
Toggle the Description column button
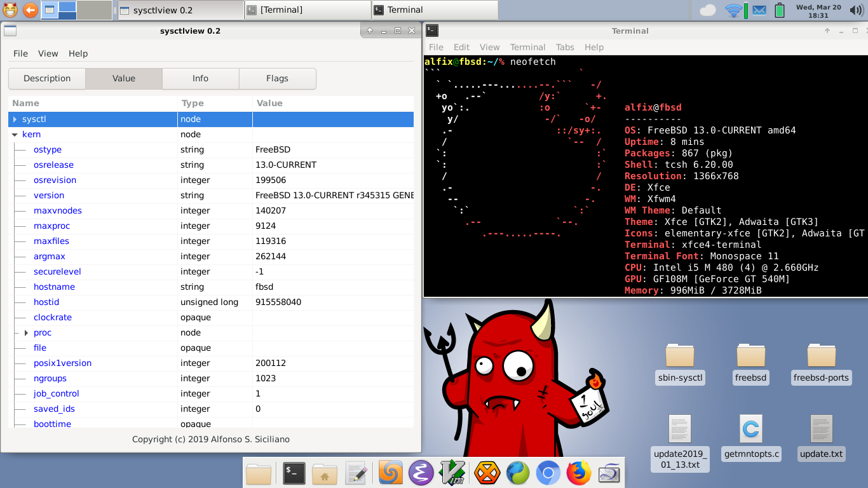(47, 79)
